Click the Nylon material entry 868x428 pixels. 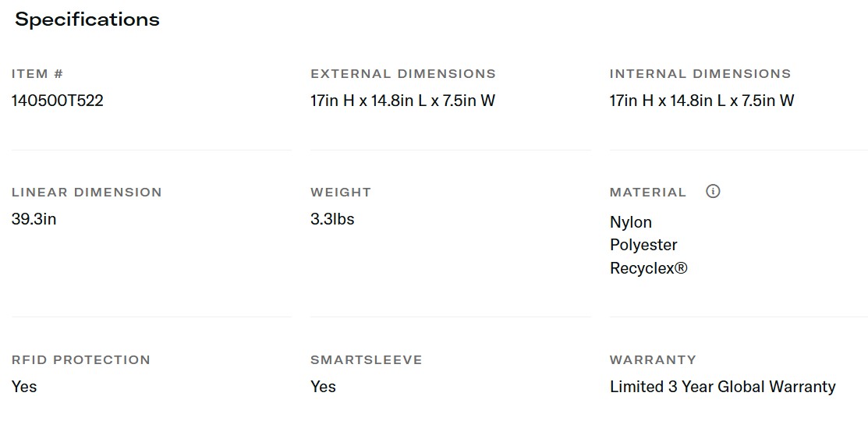(x=631, y=222)
